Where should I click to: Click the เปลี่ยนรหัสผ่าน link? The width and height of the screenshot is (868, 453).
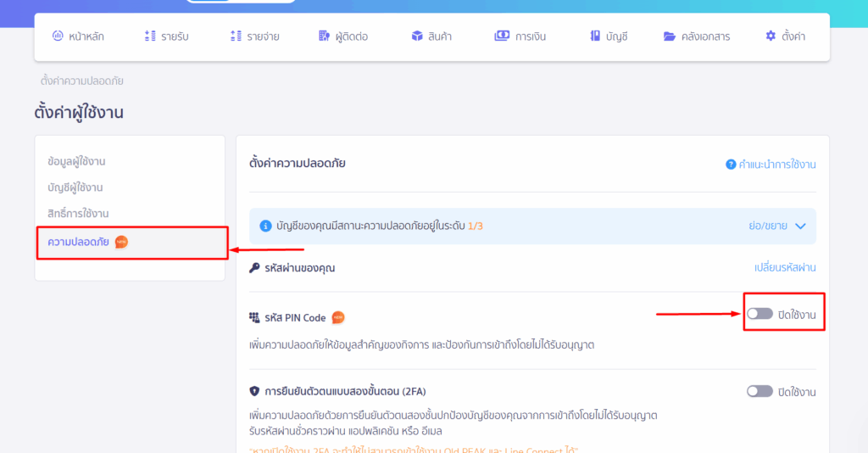(785, 267)
